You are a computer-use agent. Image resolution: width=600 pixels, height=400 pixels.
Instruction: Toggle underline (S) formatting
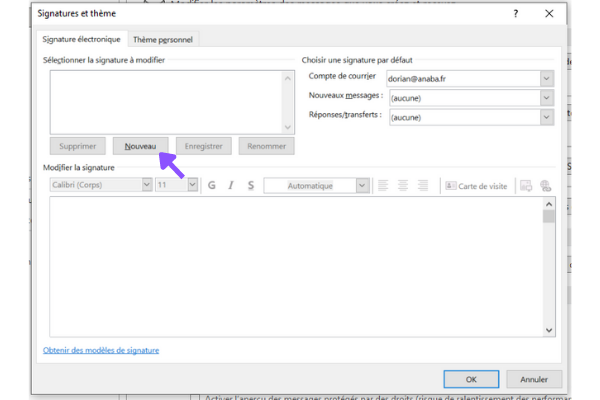point(251,185)
